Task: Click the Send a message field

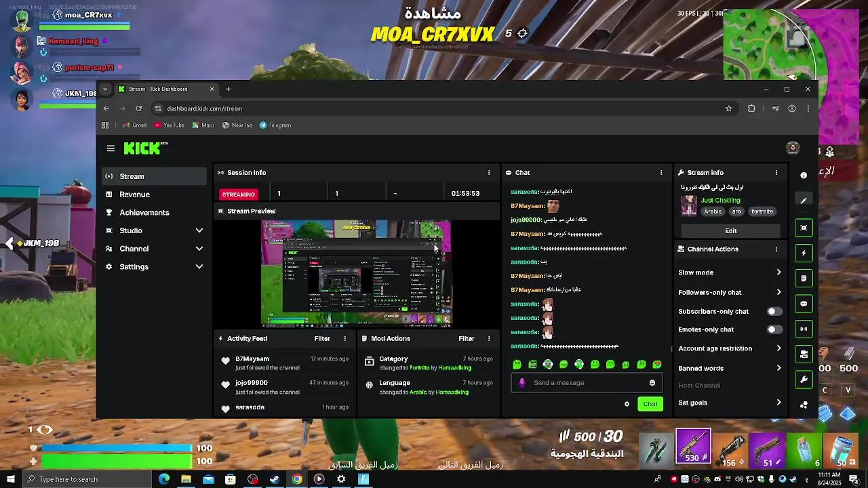Action: (x=587, y=383)
